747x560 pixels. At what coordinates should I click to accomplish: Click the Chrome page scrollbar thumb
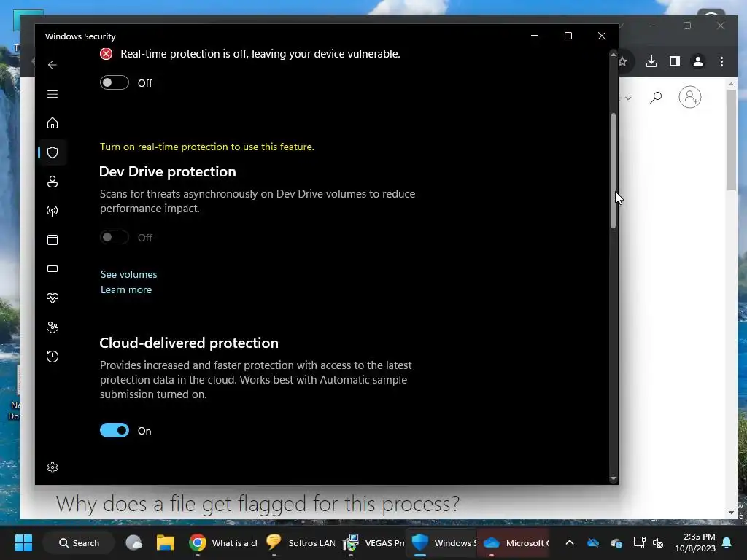pos(731,140)
